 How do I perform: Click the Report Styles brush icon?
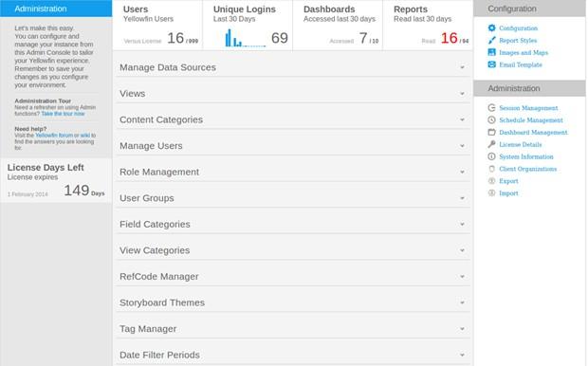(491, 40)
